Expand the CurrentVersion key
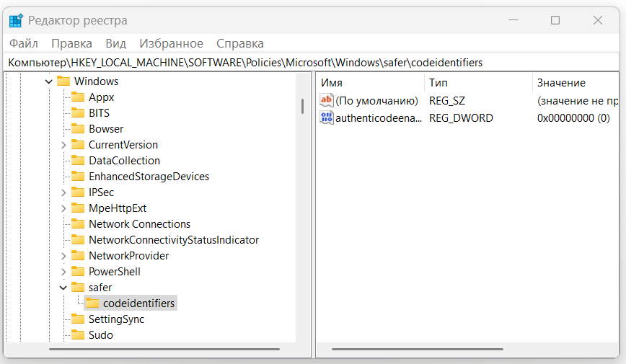Viewport: 626px width, 364px height. click(x=63, y=145)
